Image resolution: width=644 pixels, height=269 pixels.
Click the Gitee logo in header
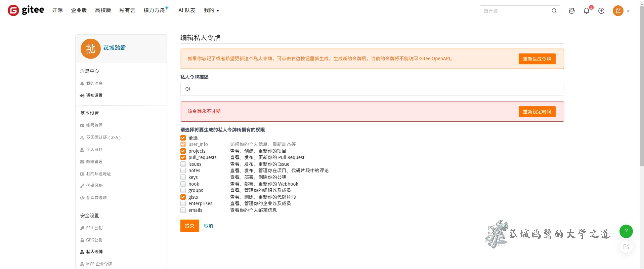(26, 10)
